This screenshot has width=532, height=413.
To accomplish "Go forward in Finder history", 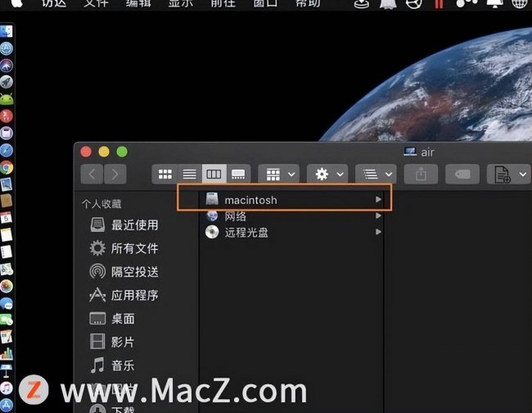I will tap(115, 175).
